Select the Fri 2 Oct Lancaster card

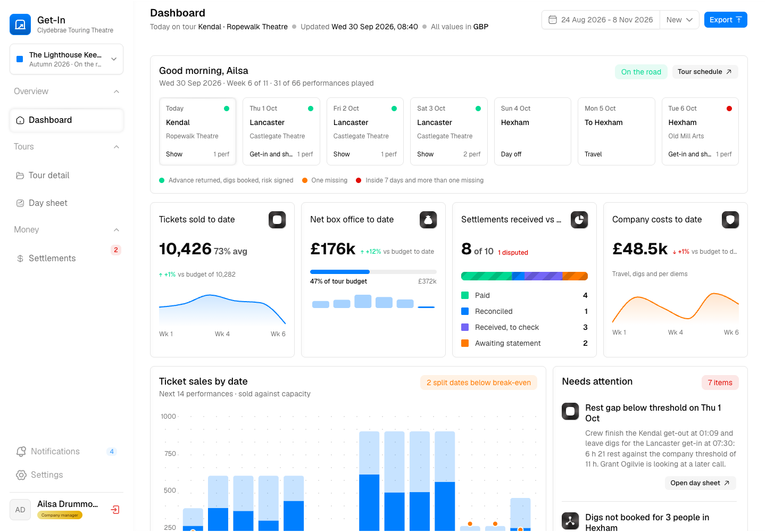[365, 131]
